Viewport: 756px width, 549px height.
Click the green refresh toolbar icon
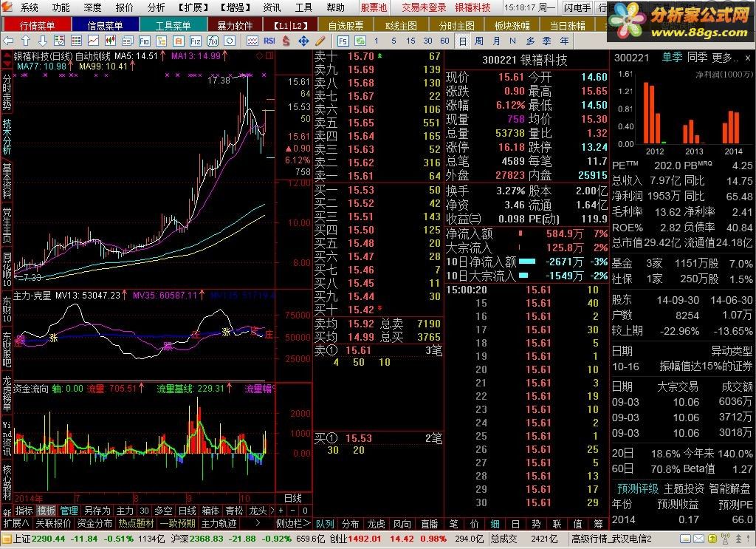[360, 41]
